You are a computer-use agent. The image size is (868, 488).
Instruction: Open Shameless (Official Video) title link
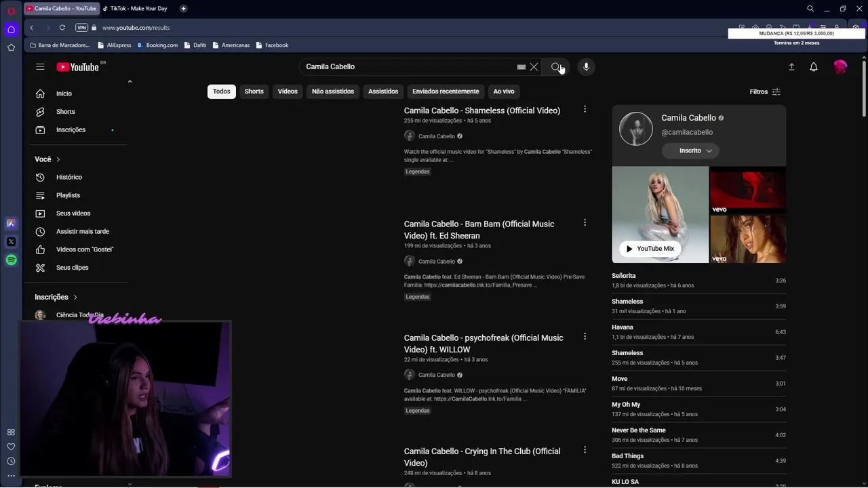(482, 110)
